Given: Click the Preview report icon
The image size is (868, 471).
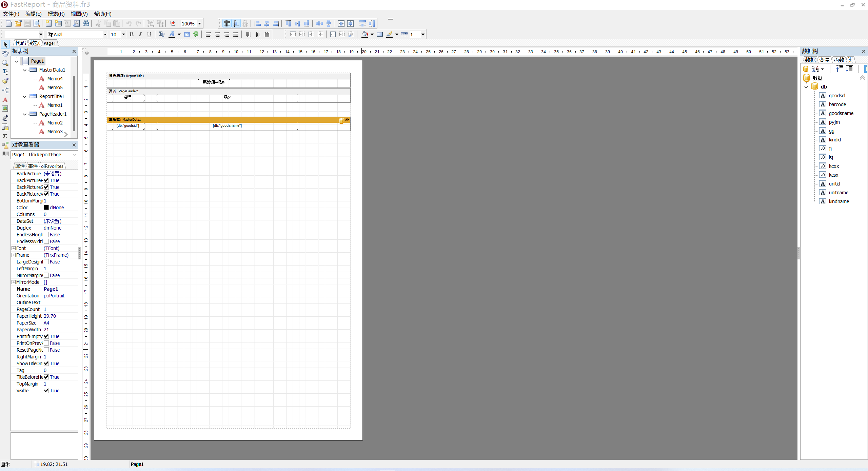Looking at the screenshot, I should coord(37,23).
